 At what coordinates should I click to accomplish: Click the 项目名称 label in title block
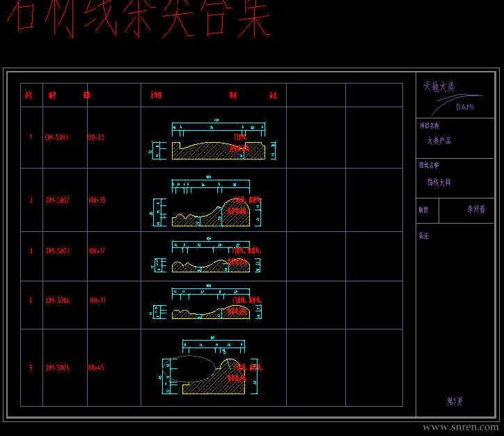(429, 126)
